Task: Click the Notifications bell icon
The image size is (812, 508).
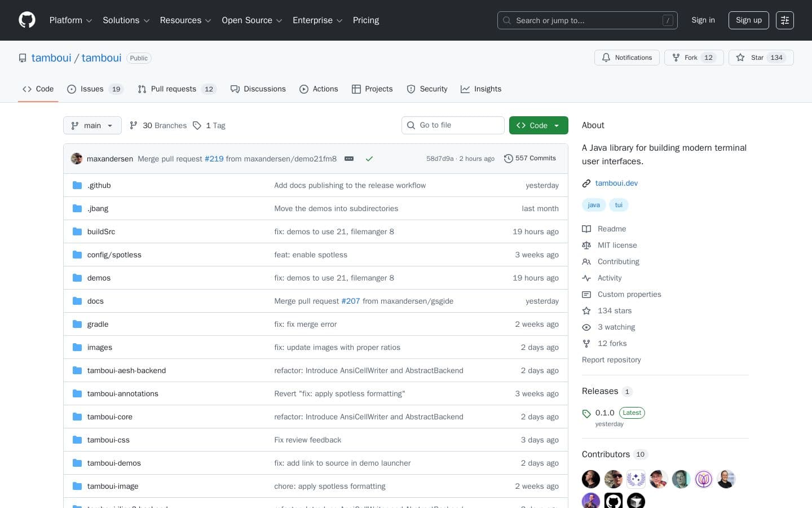Action: [x=606, y=58]
